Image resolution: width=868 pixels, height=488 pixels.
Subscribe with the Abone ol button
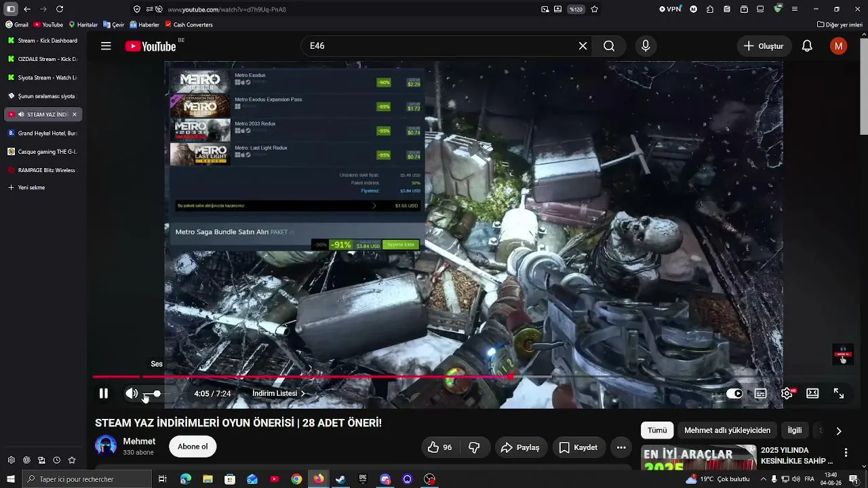click(193, 447)
